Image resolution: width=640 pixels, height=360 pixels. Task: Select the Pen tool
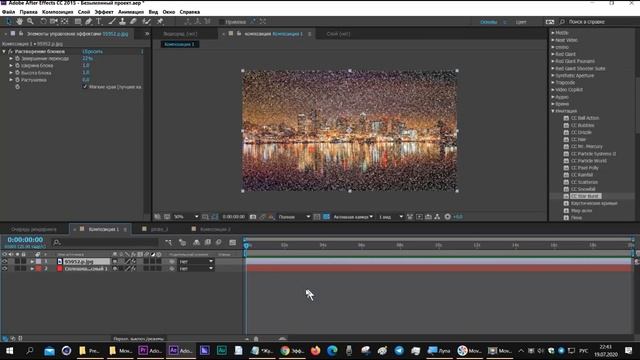coord(89,21)
